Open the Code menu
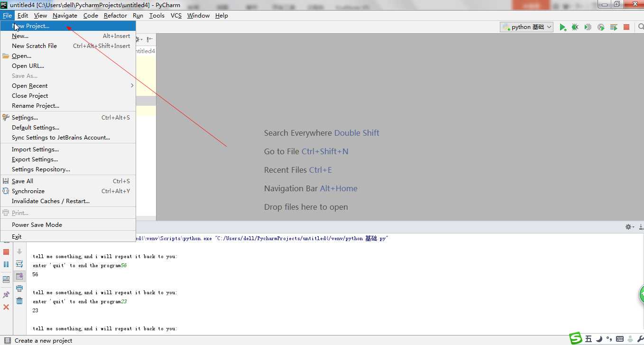 pos(91,16)
